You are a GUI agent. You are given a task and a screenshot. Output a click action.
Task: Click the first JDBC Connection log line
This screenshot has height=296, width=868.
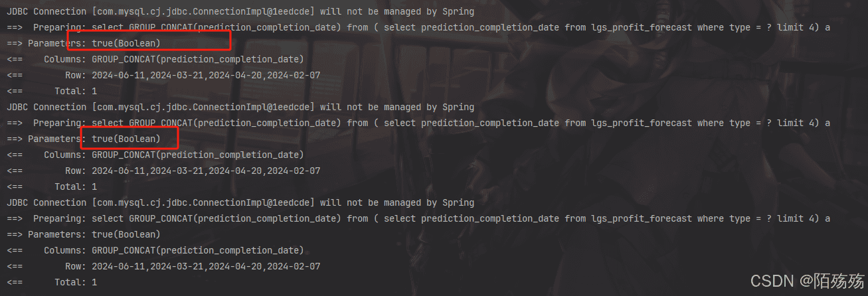coord(240,11)
